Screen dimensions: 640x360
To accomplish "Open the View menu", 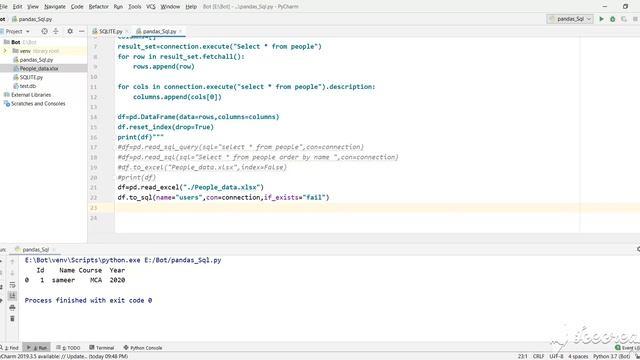I will [33, 7].
